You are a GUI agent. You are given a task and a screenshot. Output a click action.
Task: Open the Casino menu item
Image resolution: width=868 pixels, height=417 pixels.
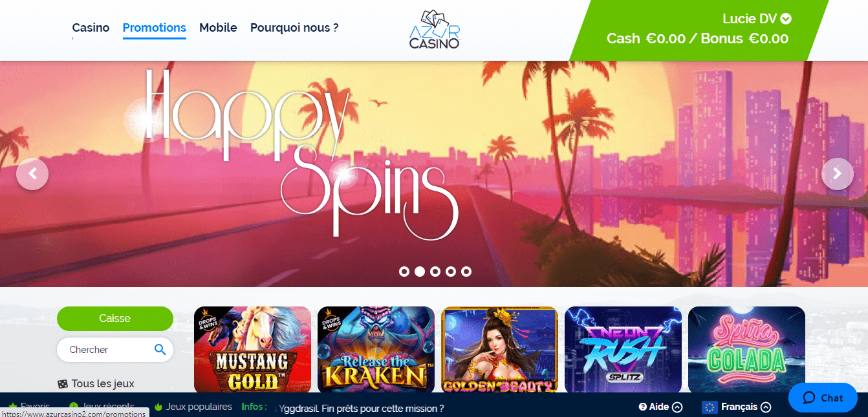[x=91, y=28]
